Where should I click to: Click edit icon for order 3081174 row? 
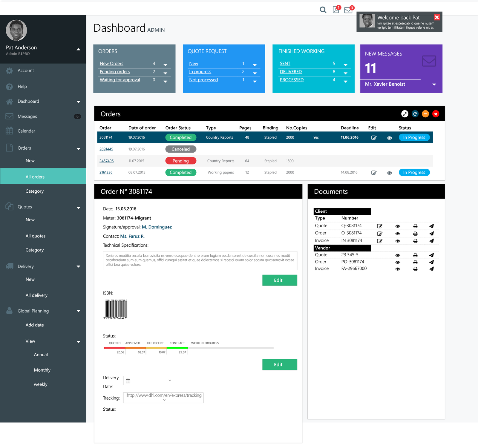[374, 138]
